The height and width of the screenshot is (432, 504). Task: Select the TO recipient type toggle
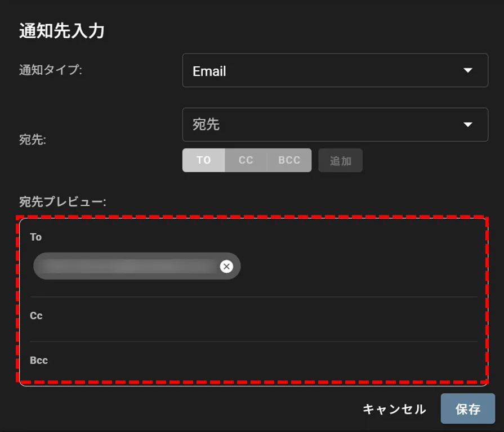tap(203, 160)
